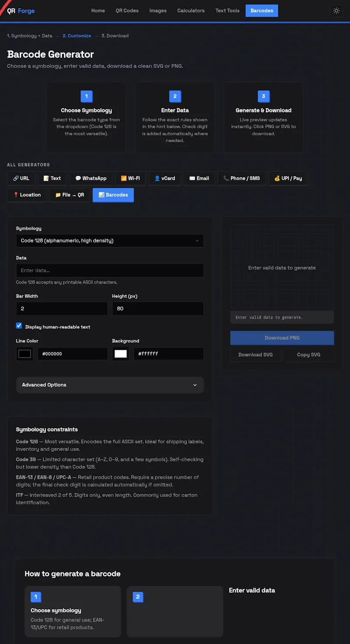Click the #000000 line color hex field
This screenshot has height=644, width=350.
(73, 354)
